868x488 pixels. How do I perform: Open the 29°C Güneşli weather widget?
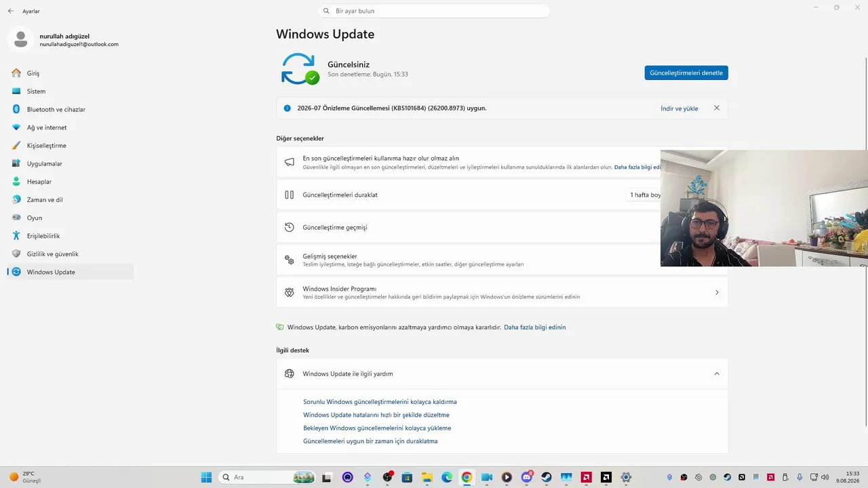[24, 477]
